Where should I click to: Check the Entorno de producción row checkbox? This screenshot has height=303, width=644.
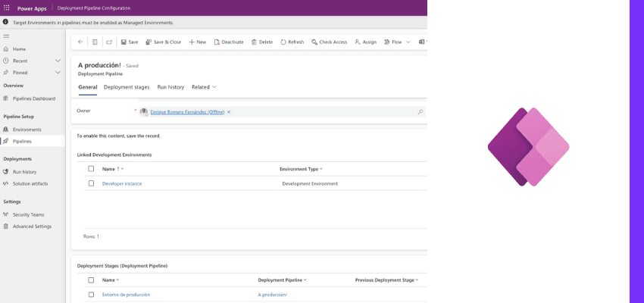click(91, 295)
